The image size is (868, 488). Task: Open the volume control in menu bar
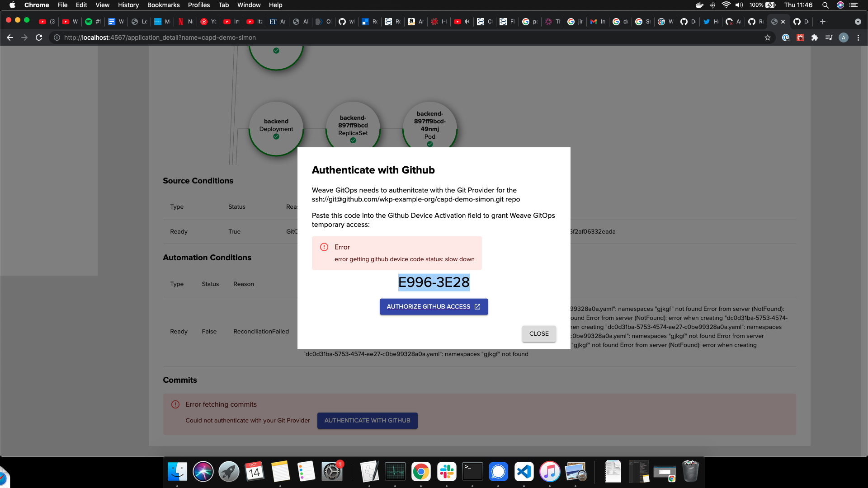739,5
